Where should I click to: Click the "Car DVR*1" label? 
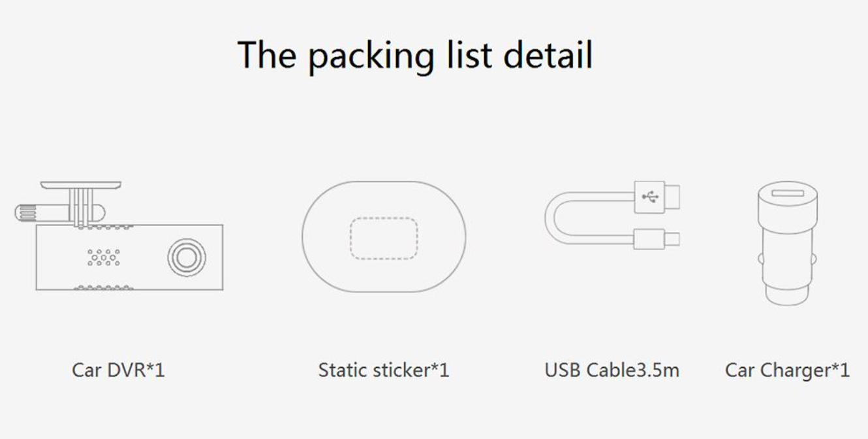pyautogui.click(x=118, y=370)
